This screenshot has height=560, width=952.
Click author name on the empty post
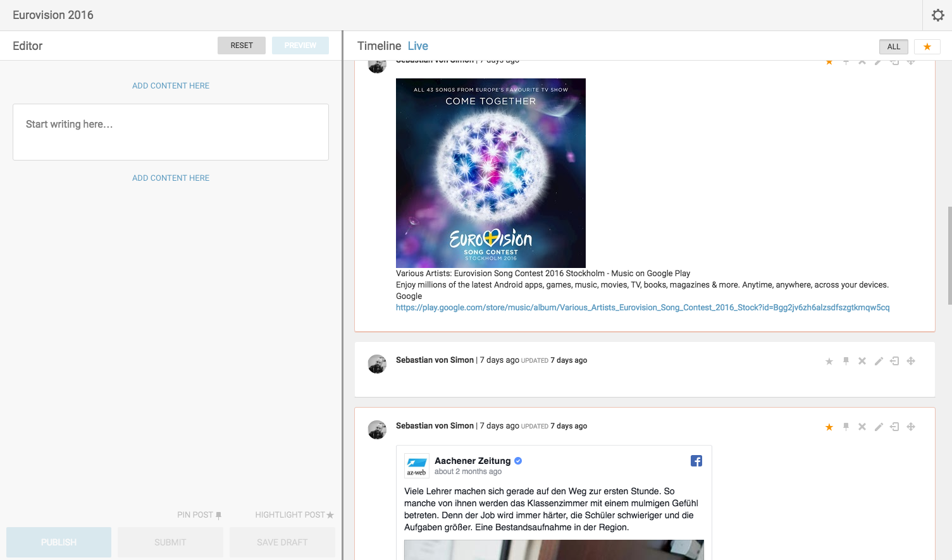tap(435, 360)
